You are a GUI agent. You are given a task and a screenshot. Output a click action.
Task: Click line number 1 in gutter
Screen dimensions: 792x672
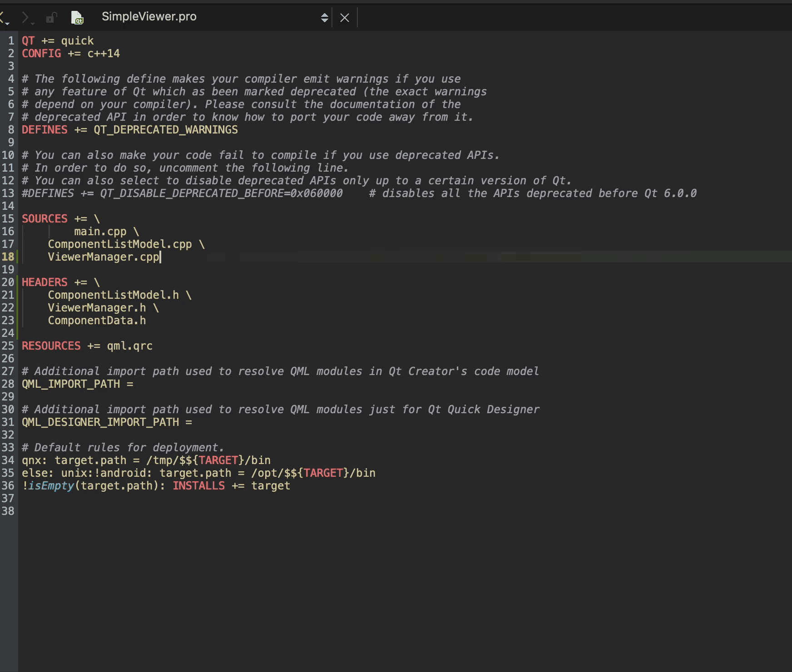point(11,41)
